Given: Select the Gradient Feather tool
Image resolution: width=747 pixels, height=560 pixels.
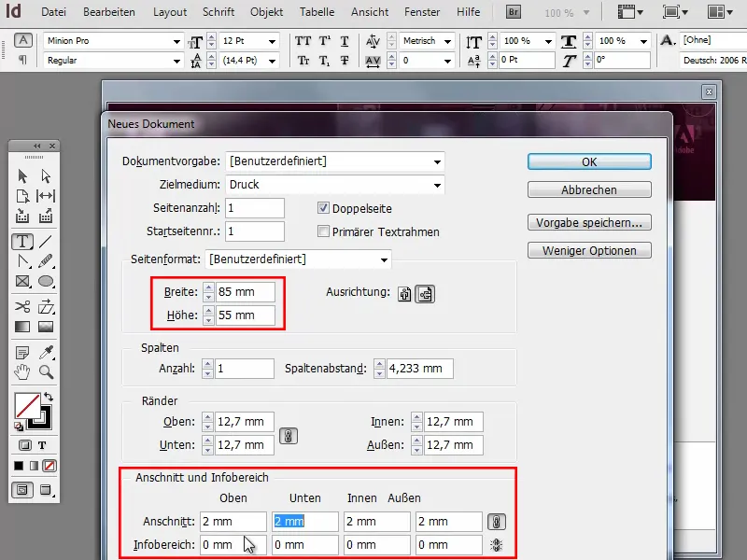Looking at the screenshot, I should point(46,327).
